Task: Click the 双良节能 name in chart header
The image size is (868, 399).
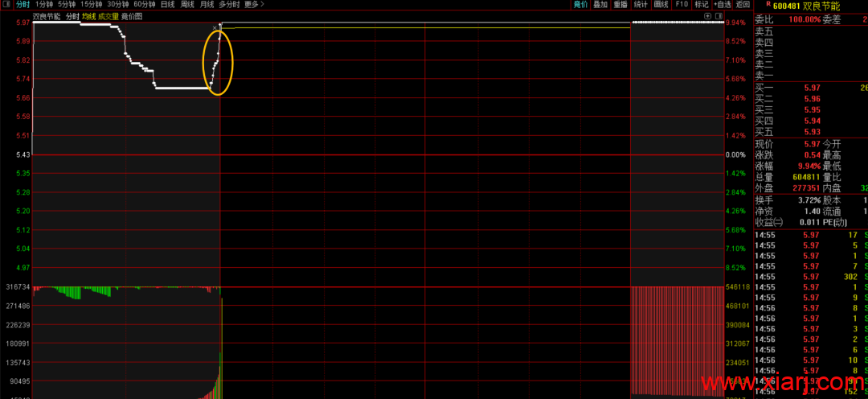Action: click(47, 17)
